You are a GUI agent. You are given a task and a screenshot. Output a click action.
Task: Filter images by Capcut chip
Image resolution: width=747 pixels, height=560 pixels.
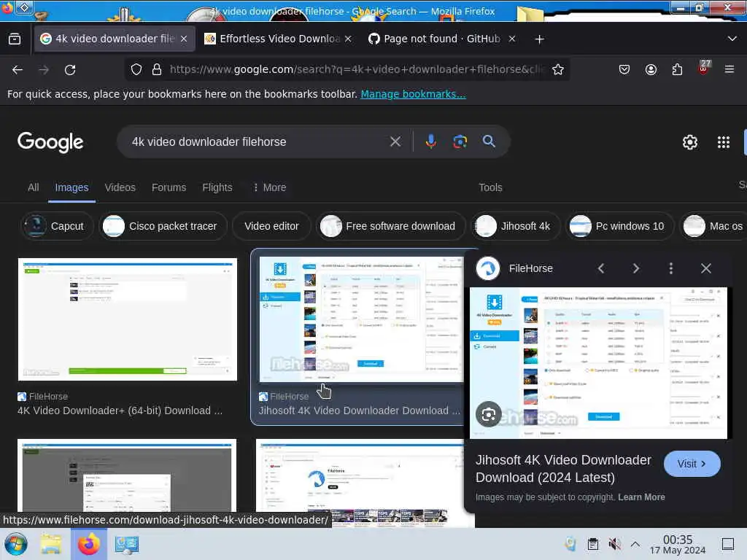(57, 226)
